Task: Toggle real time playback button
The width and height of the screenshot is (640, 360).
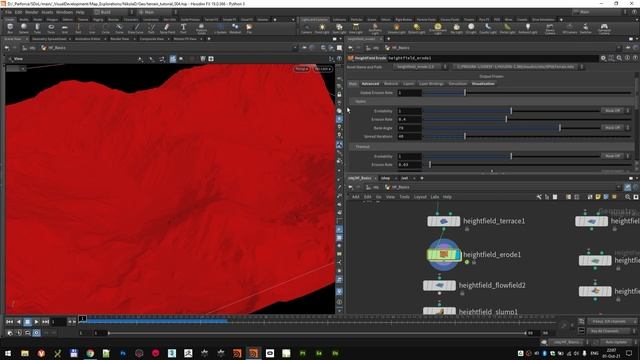Action: click(x=36, y=333)
